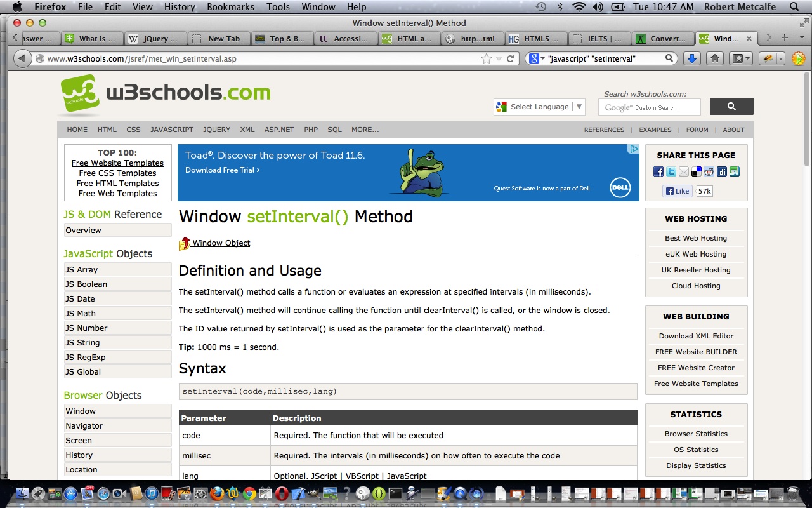Go back using the browser back arrow
This screenshot has width=812, height=508.
pos(22,58)
